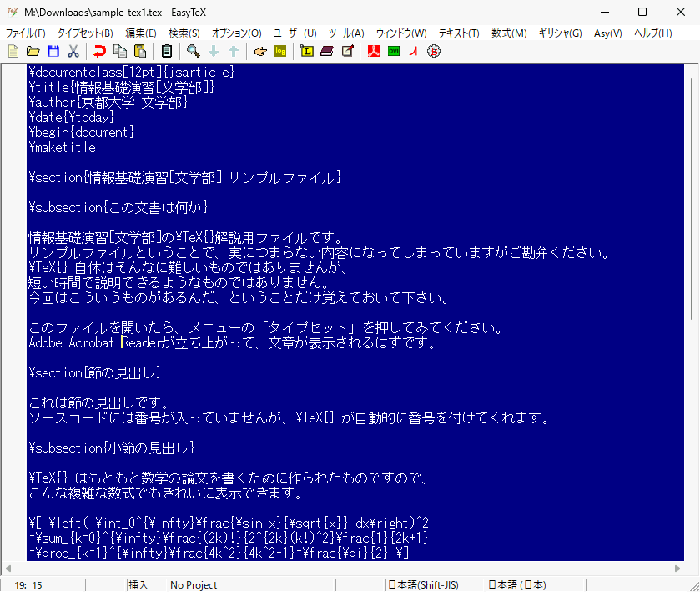The height and width of the screenshot is (592, 700).
Task: Click the \title line in the editor
Action: pos(122,87)
